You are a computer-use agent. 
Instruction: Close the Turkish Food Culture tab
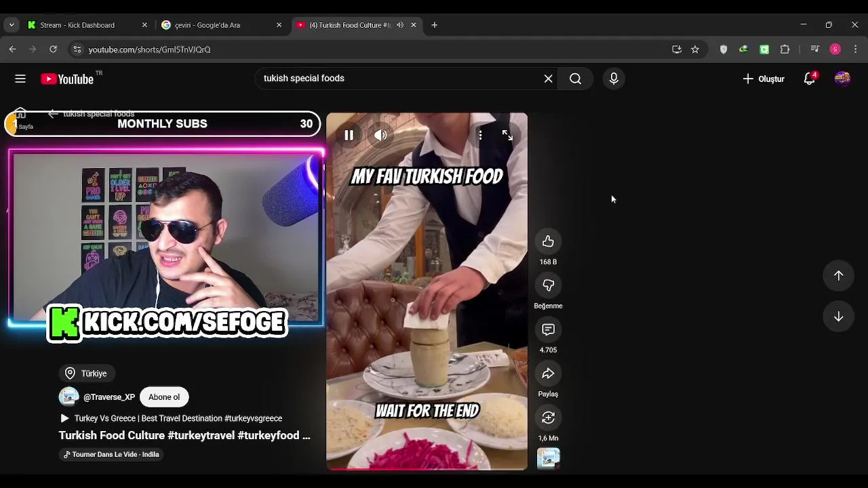pyautogui.click(x=414, y=25)
